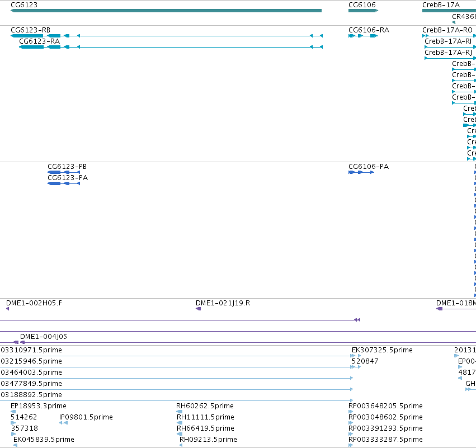The height and width of the screenshot is (448, 476).
Task: Select DME1-002H05.F label
Action: tap(34, 303)
